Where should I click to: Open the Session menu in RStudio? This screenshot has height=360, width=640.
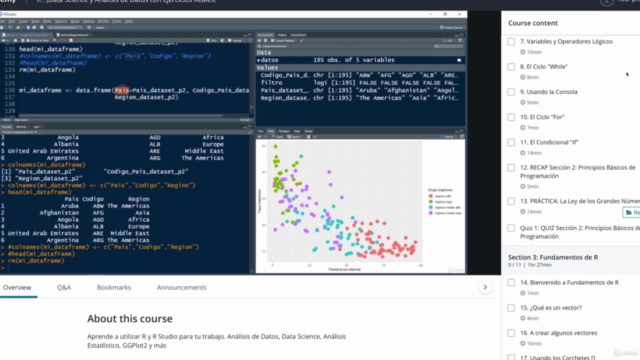(x=61, y=21)
